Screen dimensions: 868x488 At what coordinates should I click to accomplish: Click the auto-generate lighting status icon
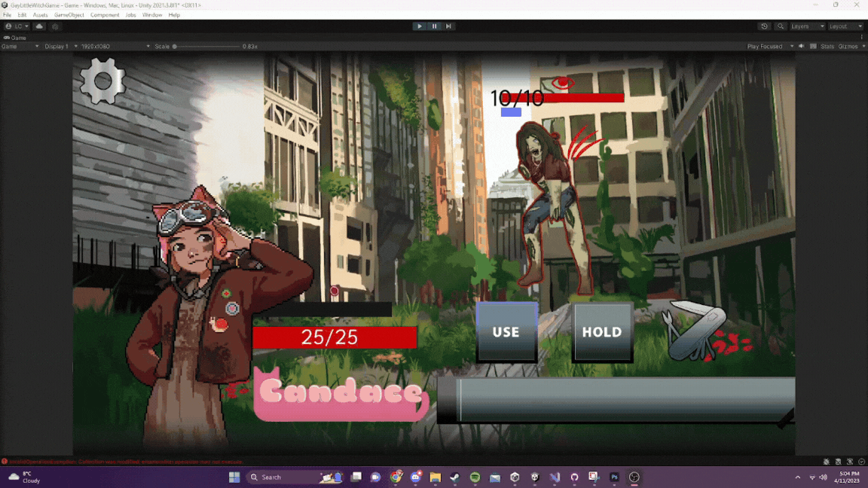point(850,462)
